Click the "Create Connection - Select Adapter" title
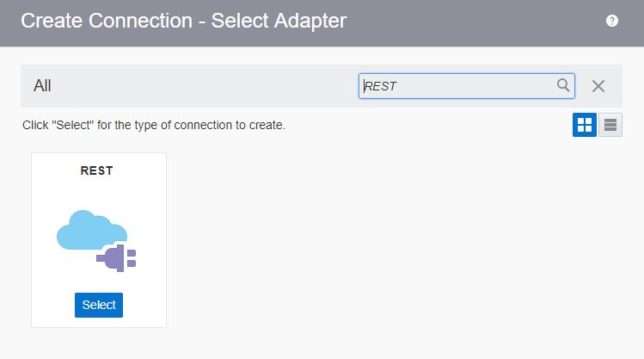Image resolution: width=644 pixels, height=359 pixels. click(x=183, y=22)
